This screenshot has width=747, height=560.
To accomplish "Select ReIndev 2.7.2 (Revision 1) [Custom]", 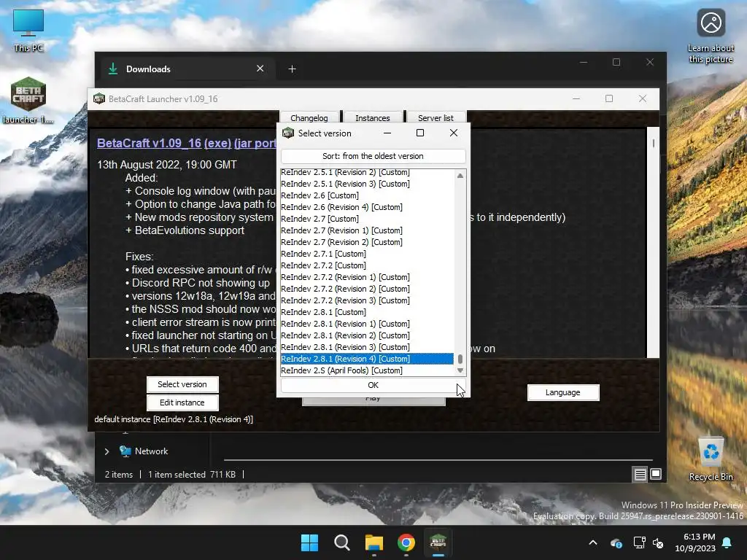I will (x=367, y=277).
